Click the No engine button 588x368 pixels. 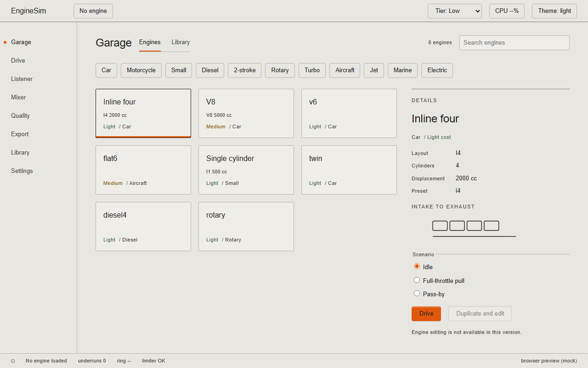pyautogui.click(x=93, y=11)
